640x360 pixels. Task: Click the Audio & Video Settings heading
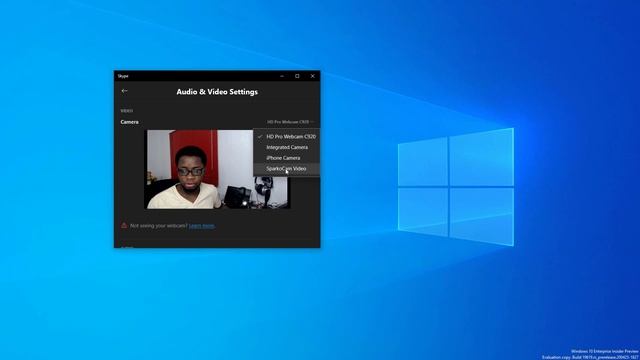(217, 92)
